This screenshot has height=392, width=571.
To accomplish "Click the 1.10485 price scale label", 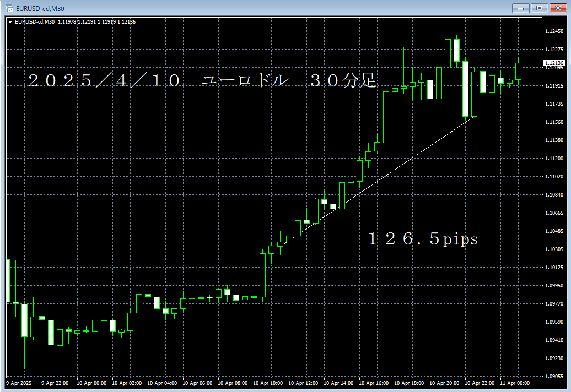I will [x=554, y=231].
